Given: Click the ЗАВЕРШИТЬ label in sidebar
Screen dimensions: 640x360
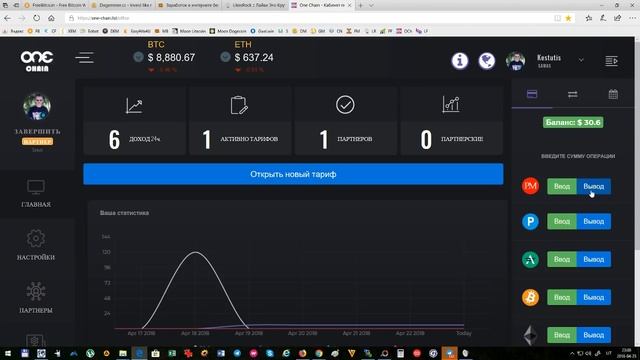Looking at the screenshot, I should pyautogui.click(x=37, y=131).
